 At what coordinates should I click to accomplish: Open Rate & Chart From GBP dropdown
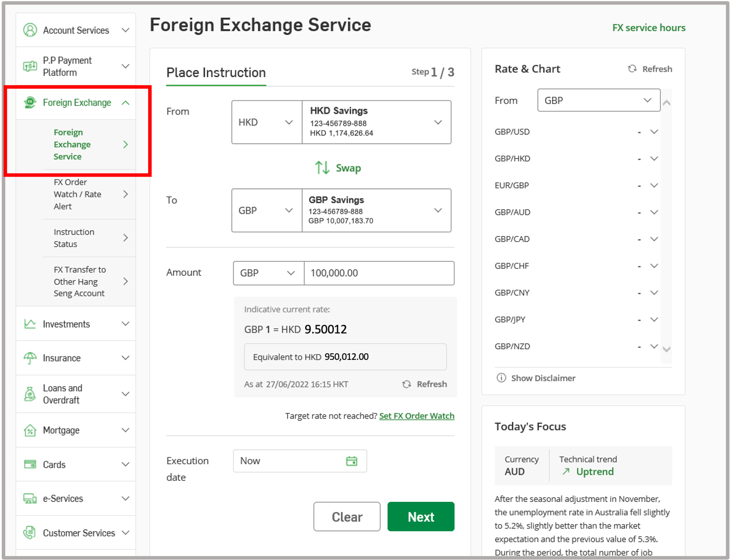[x=599, y=100]
